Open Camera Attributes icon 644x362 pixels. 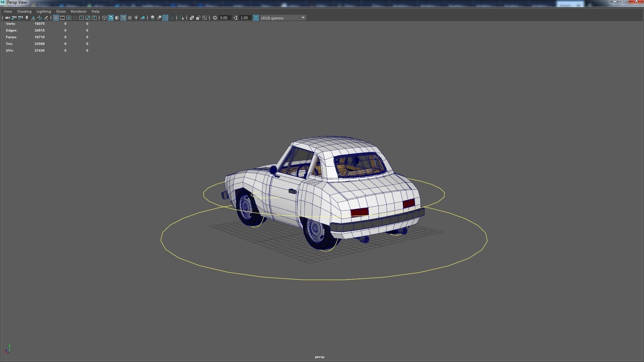pyautogui.click(x=20, y=18)
